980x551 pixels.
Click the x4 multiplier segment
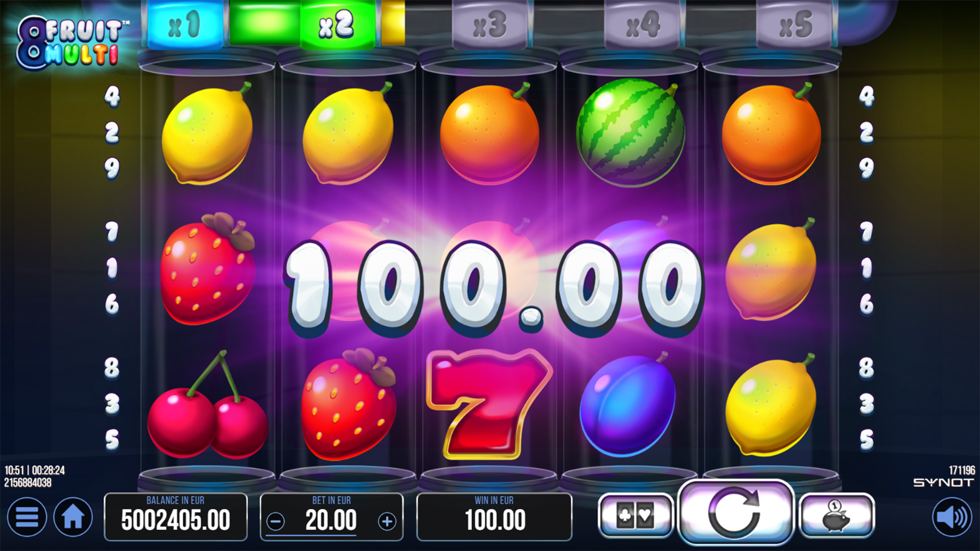642,26
